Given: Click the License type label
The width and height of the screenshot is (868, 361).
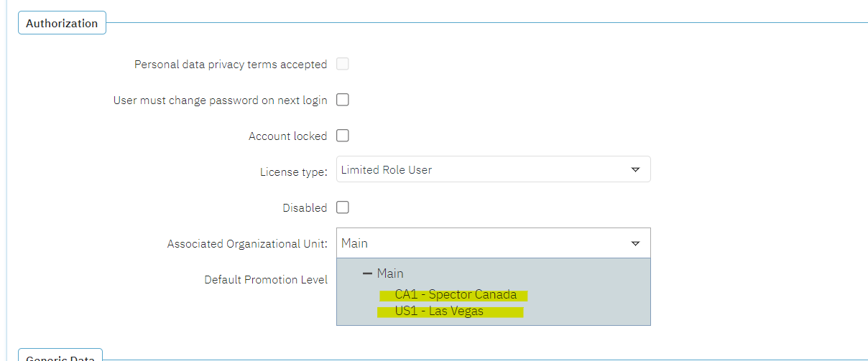Looking at the screenshot, I should (294, 172).
